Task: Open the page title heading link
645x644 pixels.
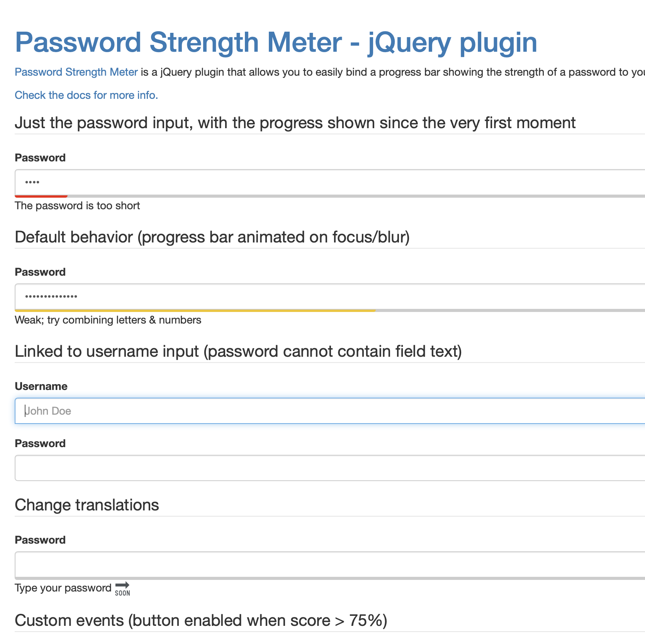Action: [276, 42]
